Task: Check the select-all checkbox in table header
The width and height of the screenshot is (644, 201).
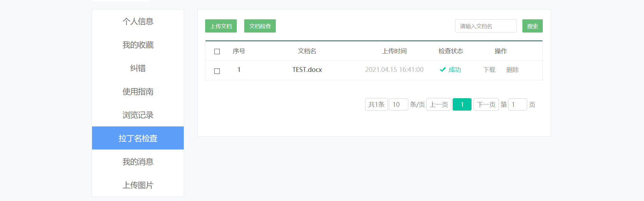Action: click(217, 52)
